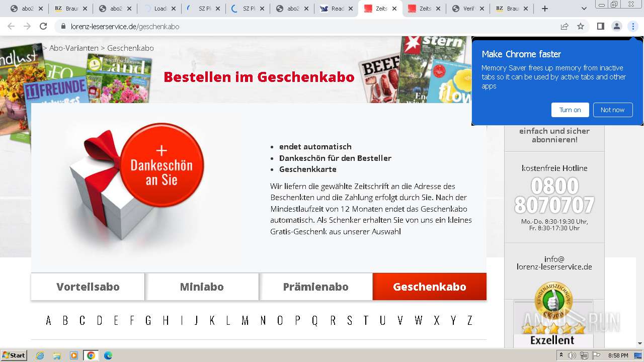
Task: Click the 11 Freunde magazine cover
Action: [x=56, y=89]
